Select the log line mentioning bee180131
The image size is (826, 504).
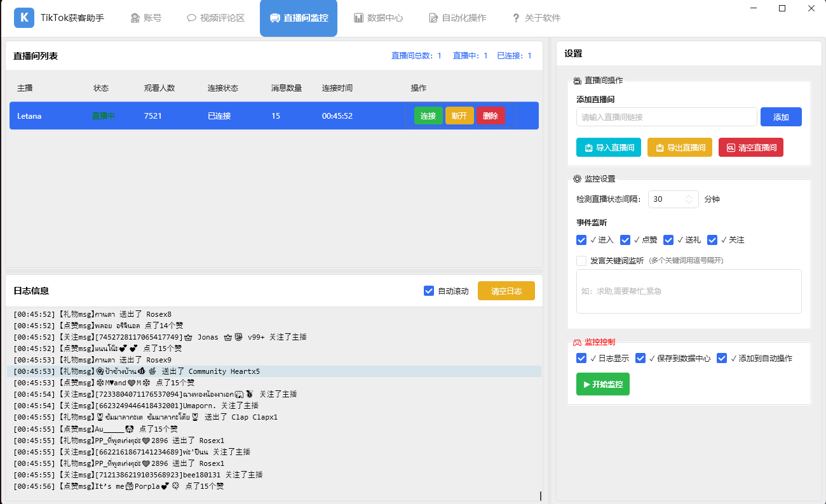(x=138, y=475)
